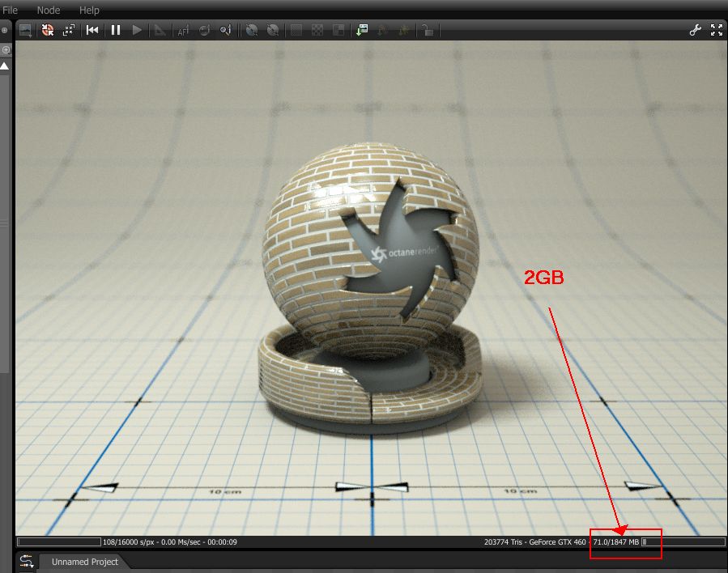Click the first greyed gizmo icon after save
The height and width of the screenshot is (573, 728).
pyautogui.click(x=382, y=31)
